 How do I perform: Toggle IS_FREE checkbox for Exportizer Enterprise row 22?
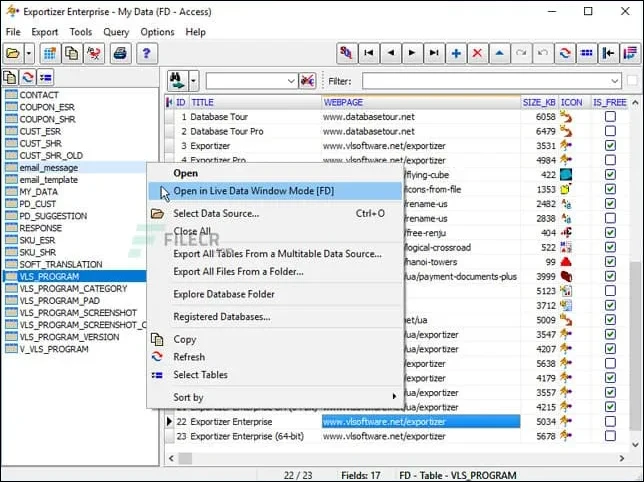(x=610, y=421)
